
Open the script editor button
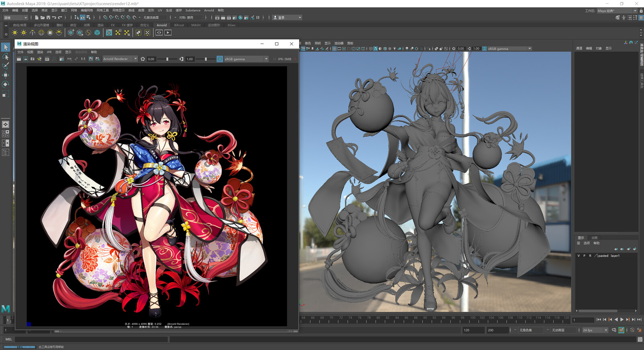click(x=640, y=340)
